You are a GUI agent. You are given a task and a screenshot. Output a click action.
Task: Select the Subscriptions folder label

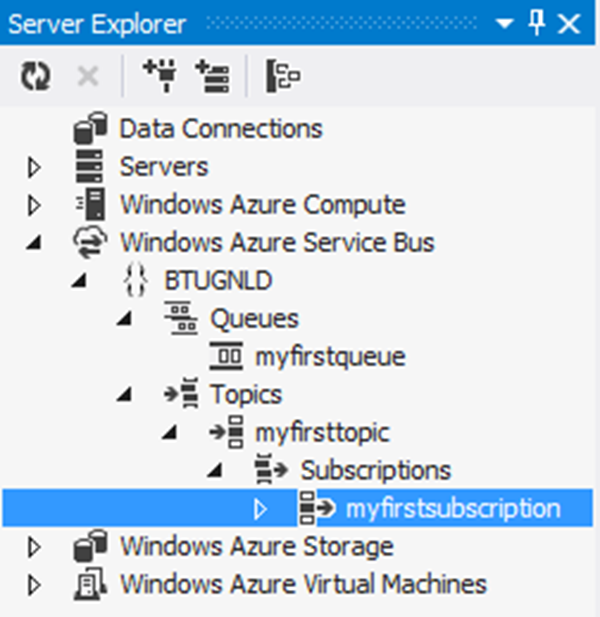coord(375,470)
